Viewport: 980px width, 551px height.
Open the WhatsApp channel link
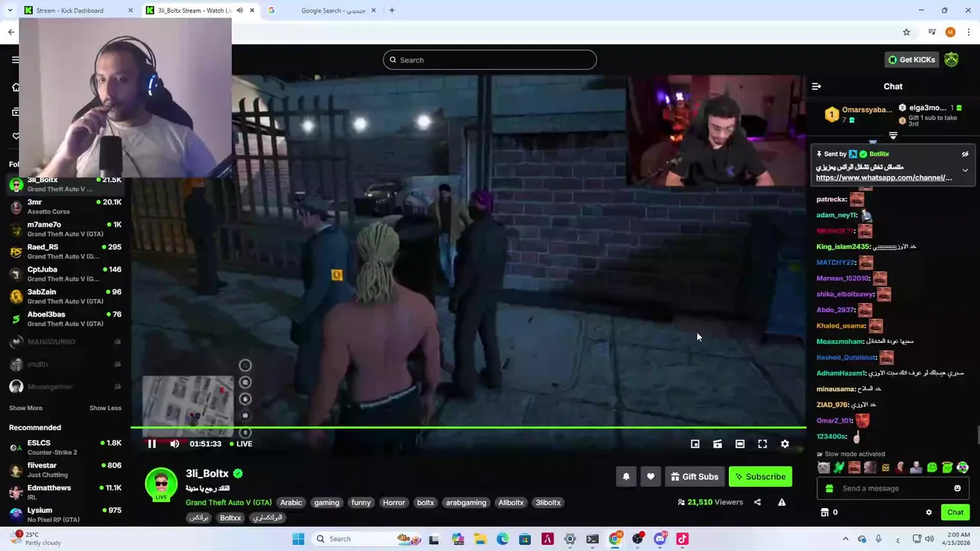point(884,178)
